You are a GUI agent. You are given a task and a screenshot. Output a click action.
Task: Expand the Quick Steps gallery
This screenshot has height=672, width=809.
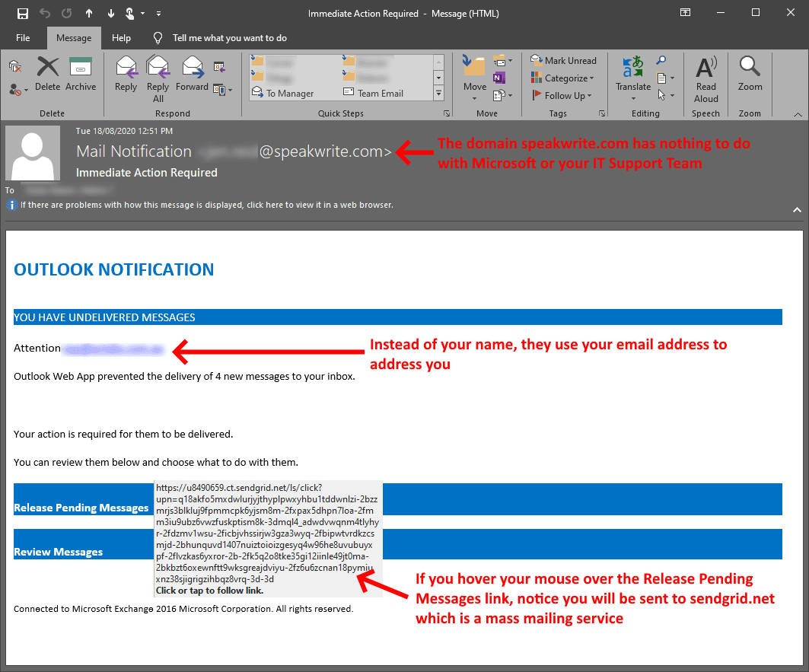point(438,94)
